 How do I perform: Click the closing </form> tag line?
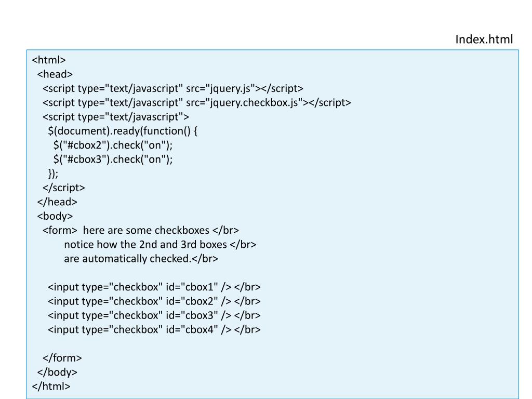[x=62, y=358]
